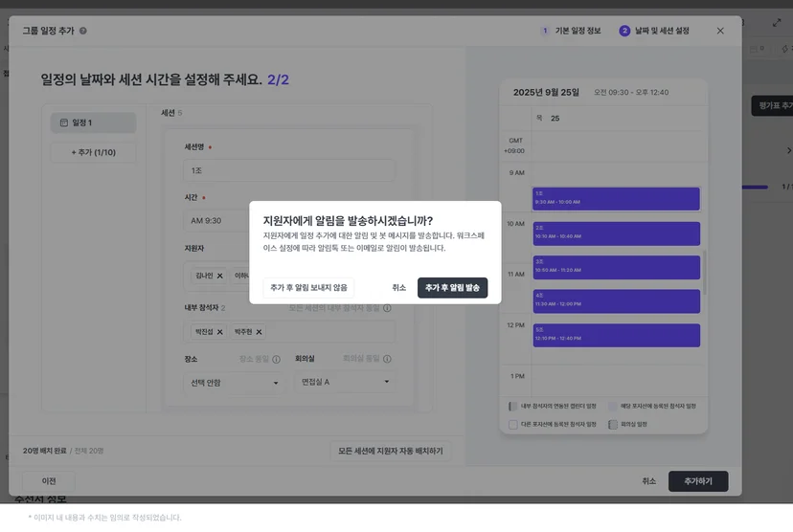The width and height of the screenshot is (793, 532).
Task: Confirm with 추가 후 알림 발송 button
Action: tap(452, 287)
